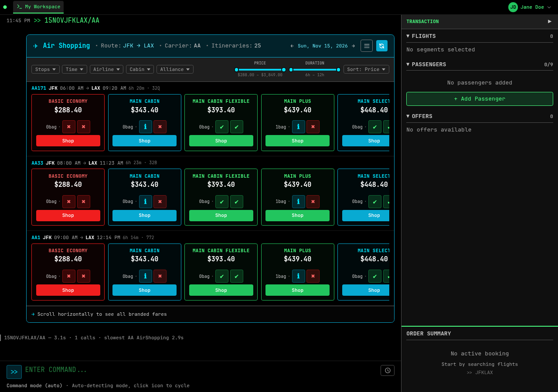558x392 pixels.
Task: Click red X on AA171 Main Plus fare
Action: (x=313, y=127)
